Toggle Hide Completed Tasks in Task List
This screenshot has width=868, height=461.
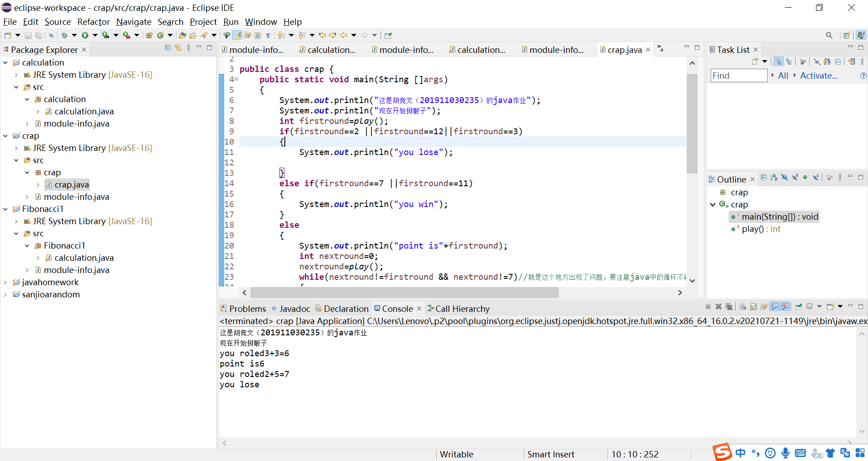coord(817,62)
